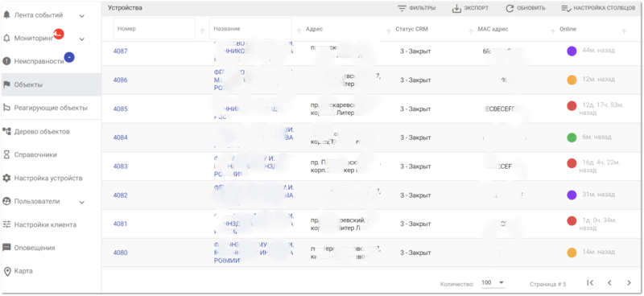Screen dimensions: 644x296
Task: Open the Количество rows-per-page dropdown
Action: pos(493,283)
